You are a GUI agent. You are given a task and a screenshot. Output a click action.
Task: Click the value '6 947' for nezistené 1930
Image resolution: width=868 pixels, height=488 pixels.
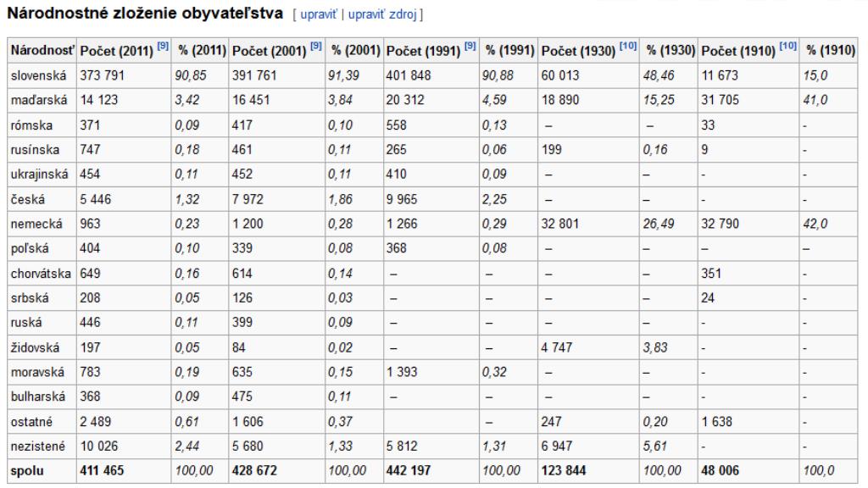[x=557, y=446]
